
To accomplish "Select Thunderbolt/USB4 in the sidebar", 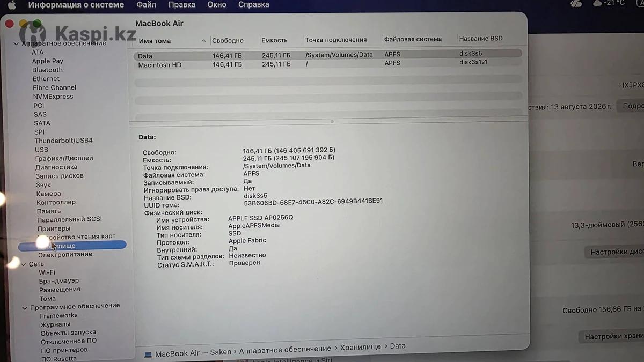I will pos(63,141).
